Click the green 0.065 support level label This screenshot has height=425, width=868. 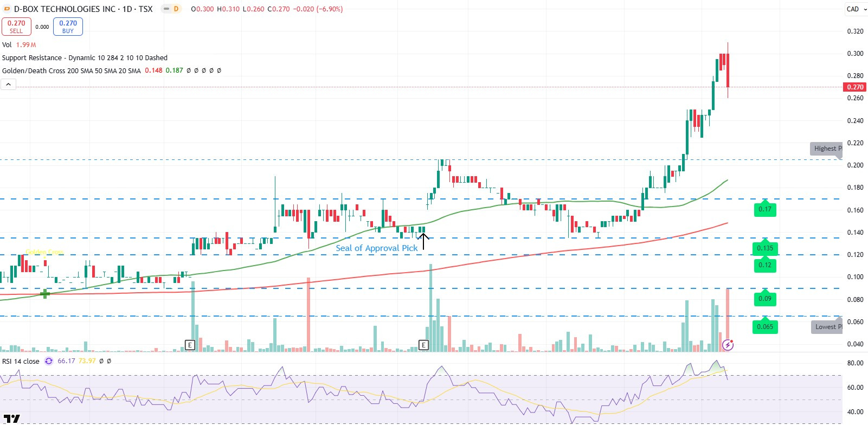765,326
